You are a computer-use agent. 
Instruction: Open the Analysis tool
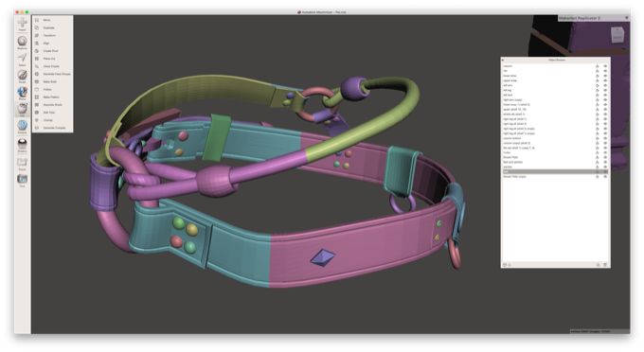point(22,127)
